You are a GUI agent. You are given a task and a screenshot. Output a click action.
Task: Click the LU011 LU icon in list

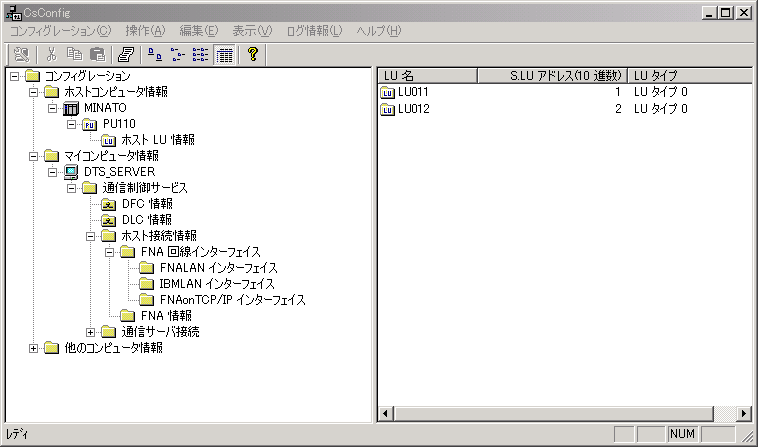[388, 92]
